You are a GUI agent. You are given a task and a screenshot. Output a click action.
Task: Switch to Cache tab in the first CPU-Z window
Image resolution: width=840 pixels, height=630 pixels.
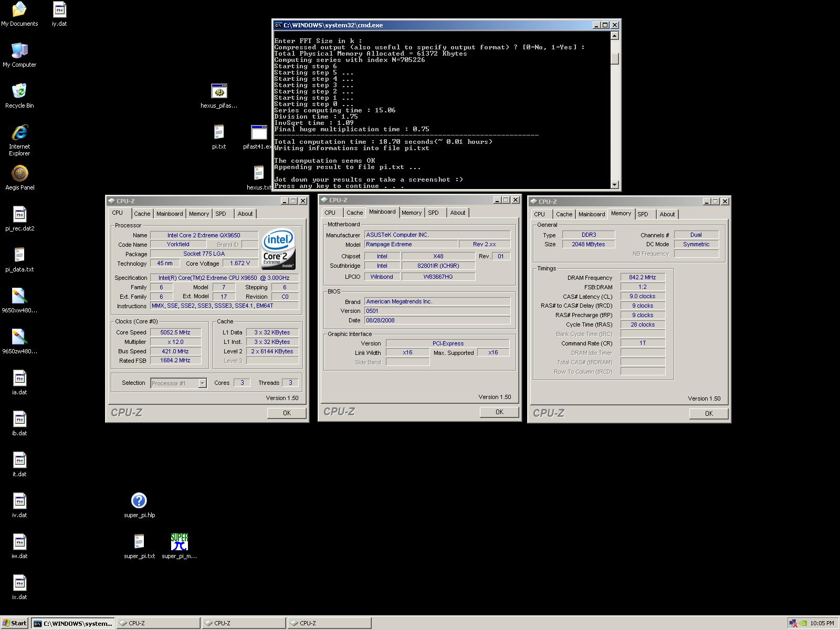click(x=142, y=214)
